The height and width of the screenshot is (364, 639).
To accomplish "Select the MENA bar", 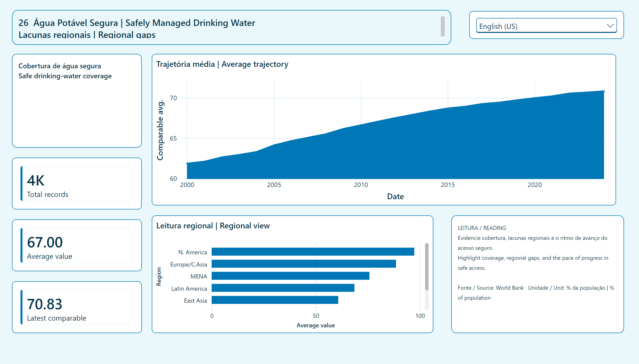I will 291,276.
